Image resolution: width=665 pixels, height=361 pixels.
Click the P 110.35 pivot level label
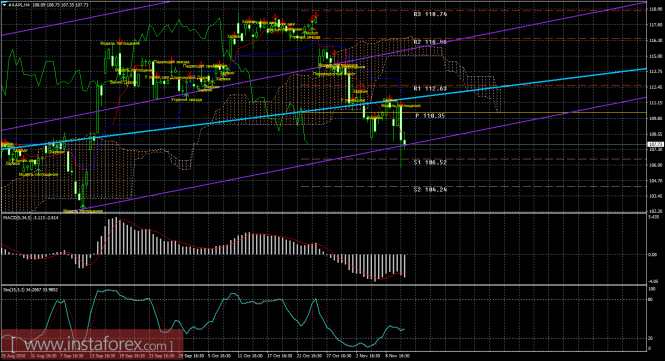pyautogui.click(x=430, y=115)
